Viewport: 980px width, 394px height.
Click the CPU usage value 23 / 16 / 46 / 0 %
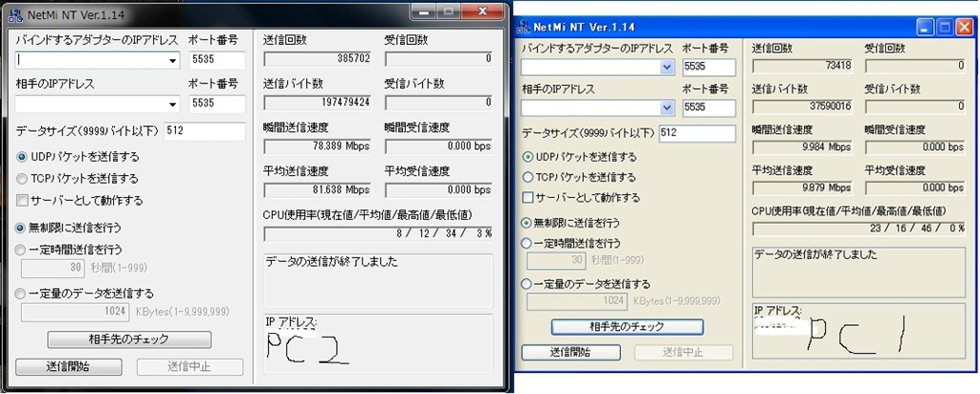[858, 229]
